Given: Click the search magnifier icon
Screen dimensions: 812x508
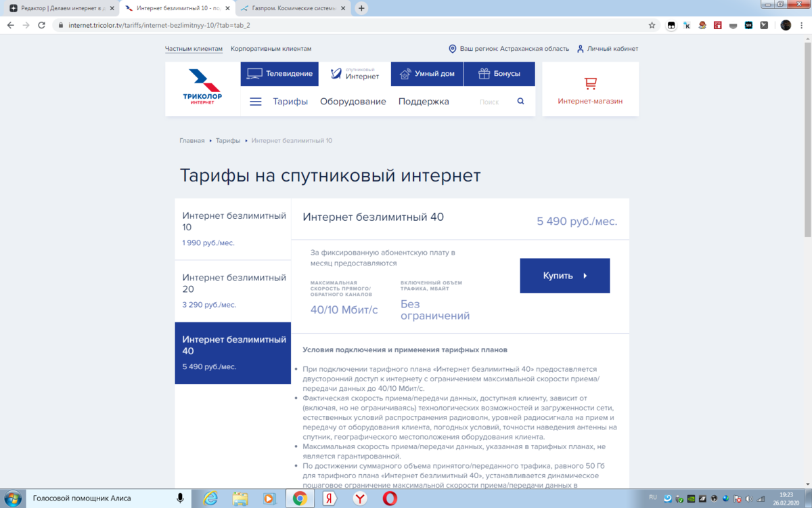Looking at the screenshot, I should (520, 100).
